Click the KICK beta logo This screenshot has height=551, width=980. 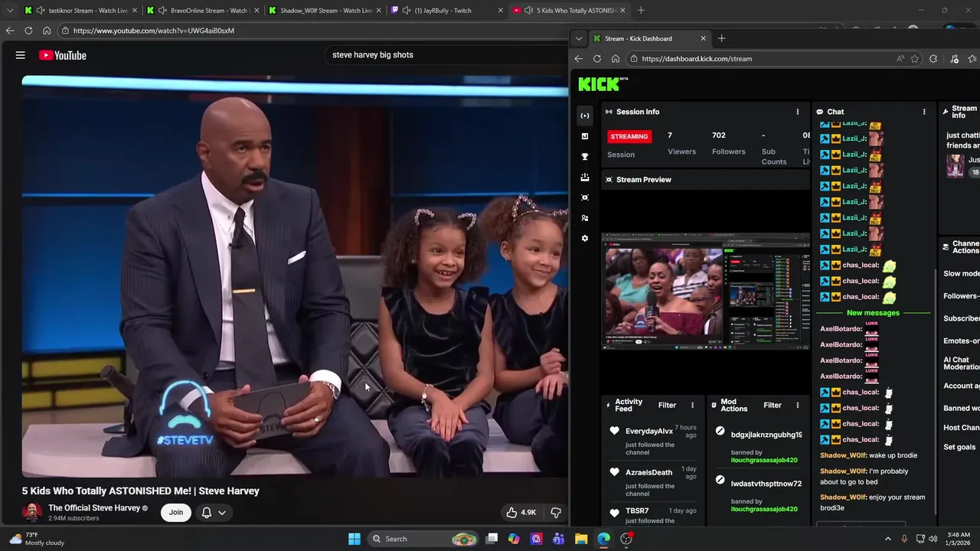tap(603, 84)
